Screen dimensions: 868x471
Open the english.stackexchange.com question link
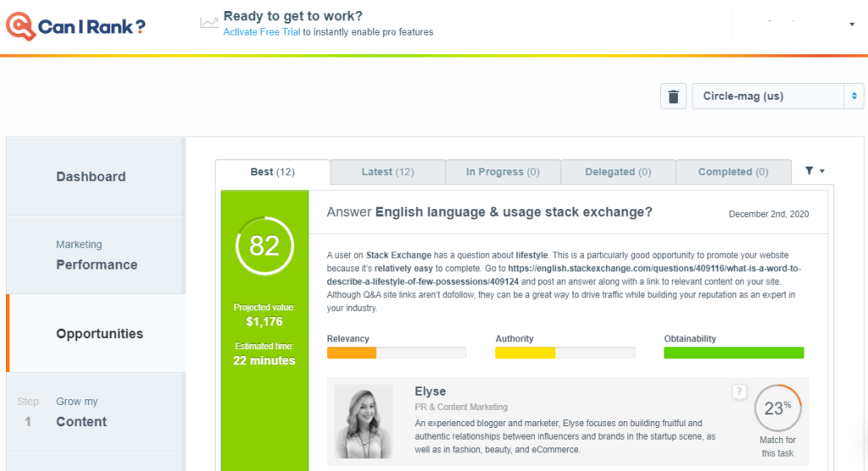click(564, 275)
